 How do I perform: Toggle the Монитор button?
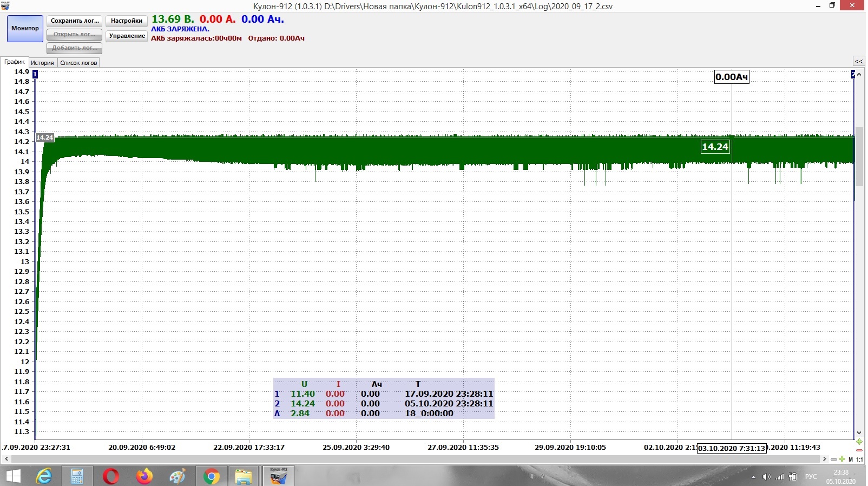(x=25, y=29)
